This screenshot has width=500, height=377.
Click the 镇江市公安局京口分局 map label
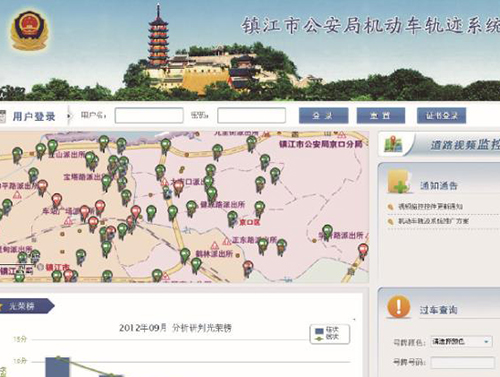click(x=321, y=144)
